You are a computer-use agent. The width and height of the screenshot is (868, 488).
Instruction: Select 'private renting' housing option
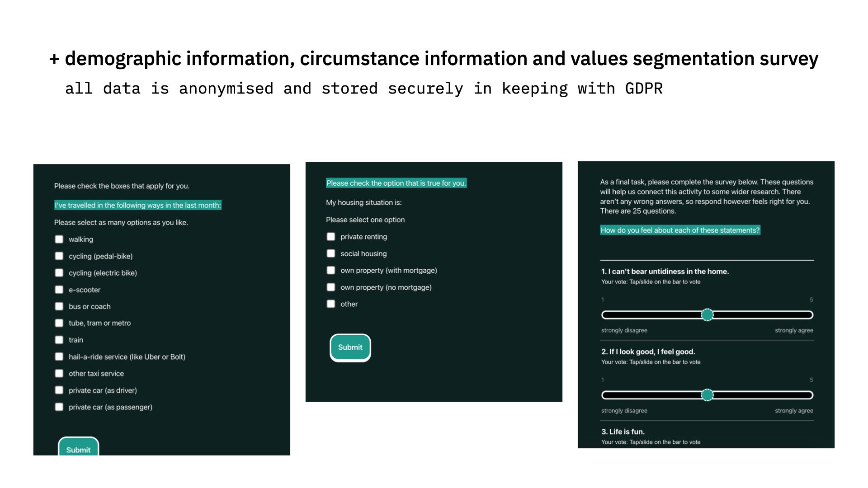331,236
